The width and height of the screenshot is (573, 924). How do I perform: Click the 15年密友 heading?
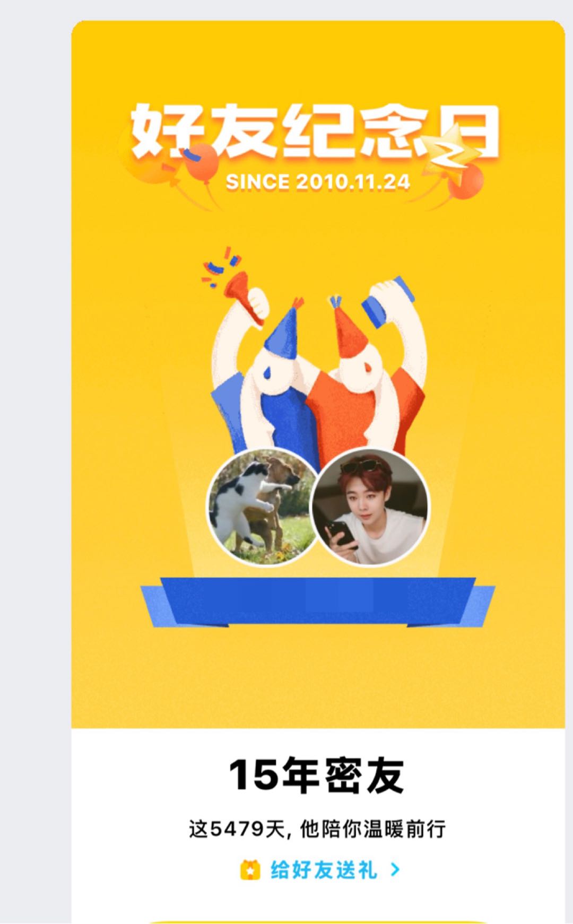pyautogui.click(x=316, y=775)
